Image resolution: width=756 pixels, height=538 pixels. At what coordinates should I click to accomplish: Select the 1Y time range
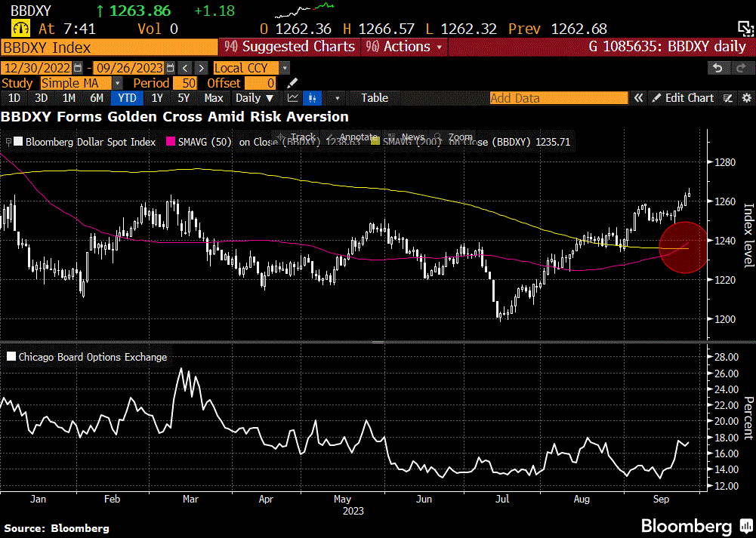pyautogui.click(x=157, y=98)
